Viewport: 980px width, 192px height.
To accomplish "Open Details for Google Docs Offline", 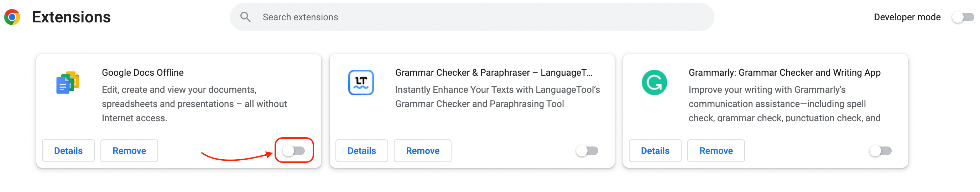I will click(68, 151).
